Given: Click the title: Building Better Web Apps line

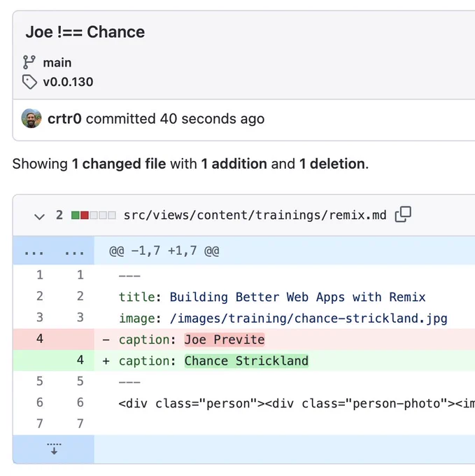Looking at the screenshot, I should tap(272, 297).
